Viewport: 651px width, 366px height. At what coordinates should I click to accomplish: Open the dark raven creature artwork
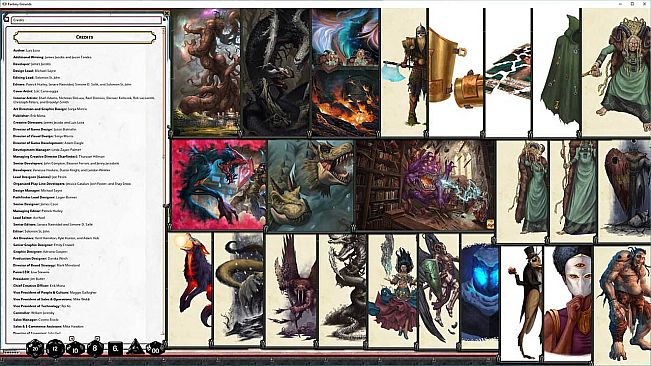(x=276, y=73)
